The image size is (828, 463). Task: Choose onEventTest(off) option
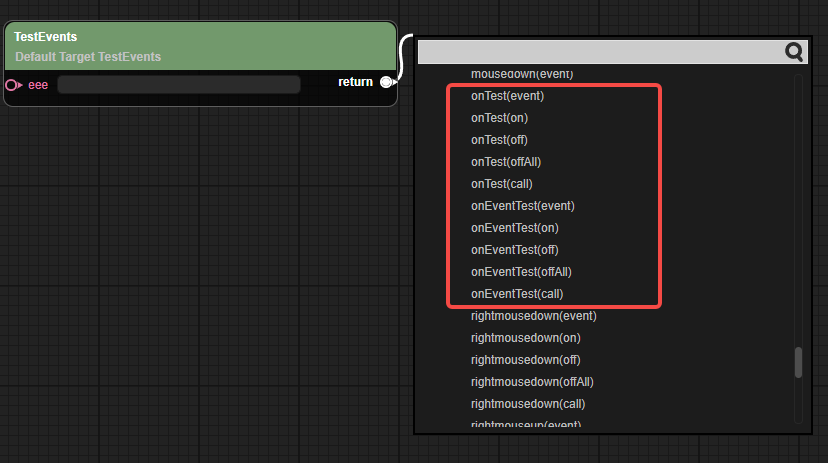(x=514, y=250)
